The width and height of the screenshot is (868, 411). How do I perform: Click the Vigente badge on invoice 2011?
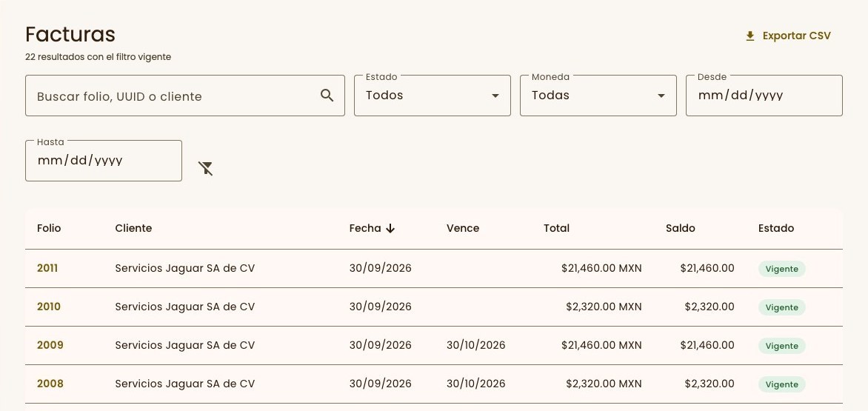[x=781, y=269]
